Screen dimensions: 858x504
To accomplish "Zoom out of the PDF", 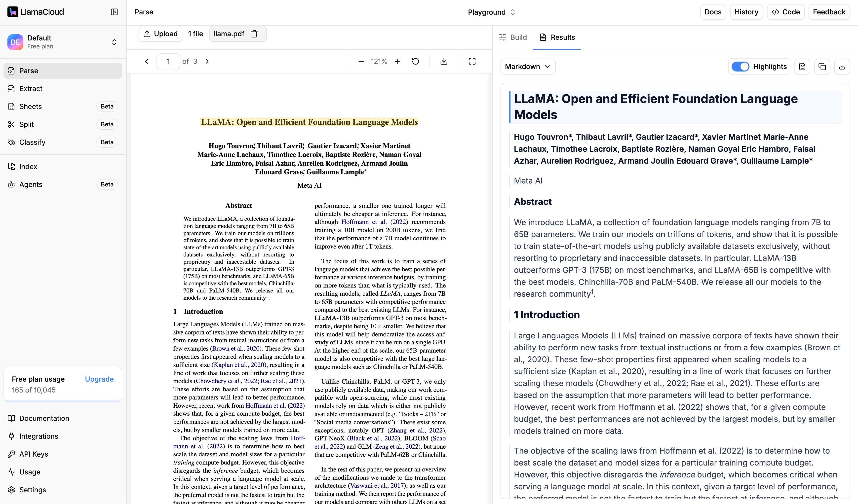I will pos(361,61).
